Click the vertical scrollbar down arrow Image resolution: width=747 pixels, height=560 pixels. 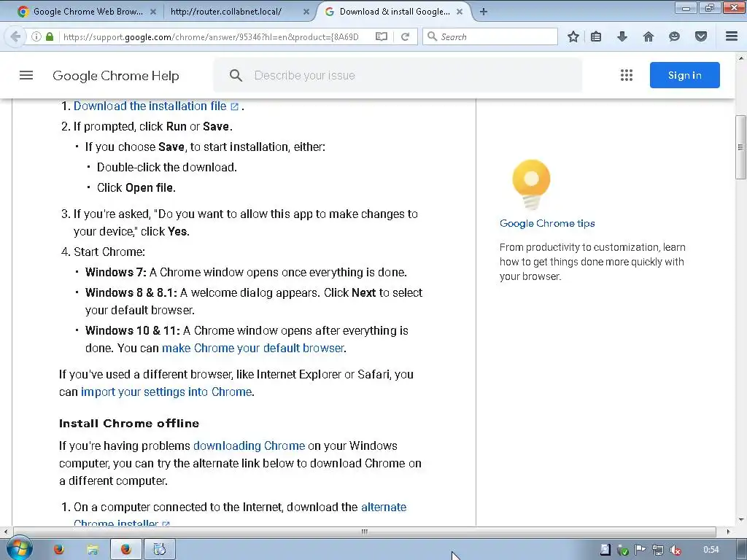(741, 520)
